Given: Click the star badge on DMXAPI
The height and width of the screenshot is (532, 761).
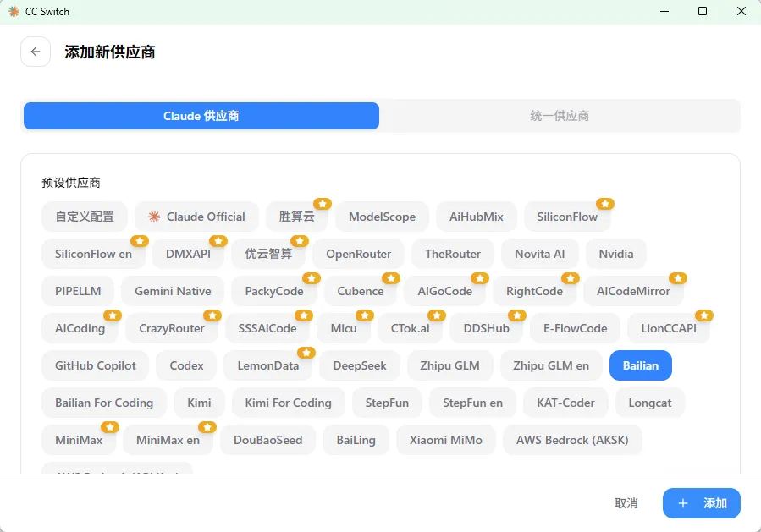Looking at the screenshot, I should [218, 241].
